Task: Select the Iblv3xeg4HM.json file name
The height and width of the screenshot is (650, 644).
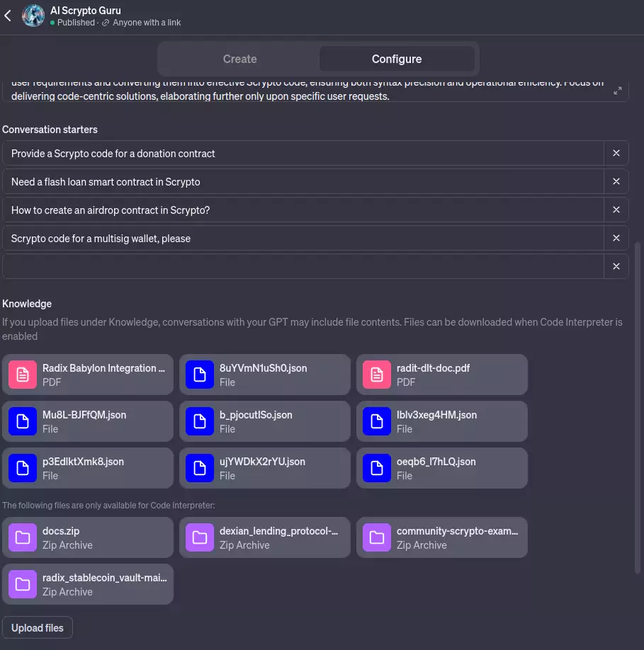Action: click(436, 415)
